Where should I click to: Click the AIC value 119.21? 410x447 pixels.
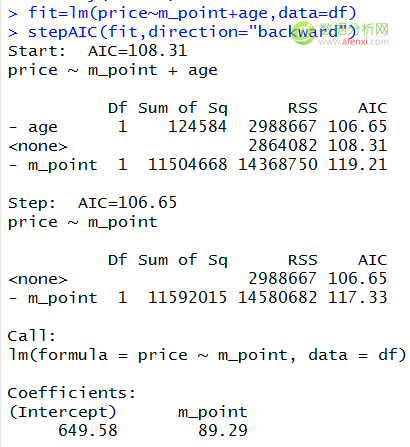[x=357, y=165]
